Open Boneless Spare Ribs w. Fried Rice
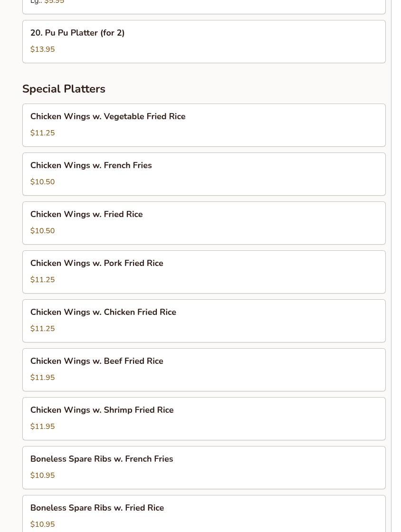401x532 pixels. 97,508
